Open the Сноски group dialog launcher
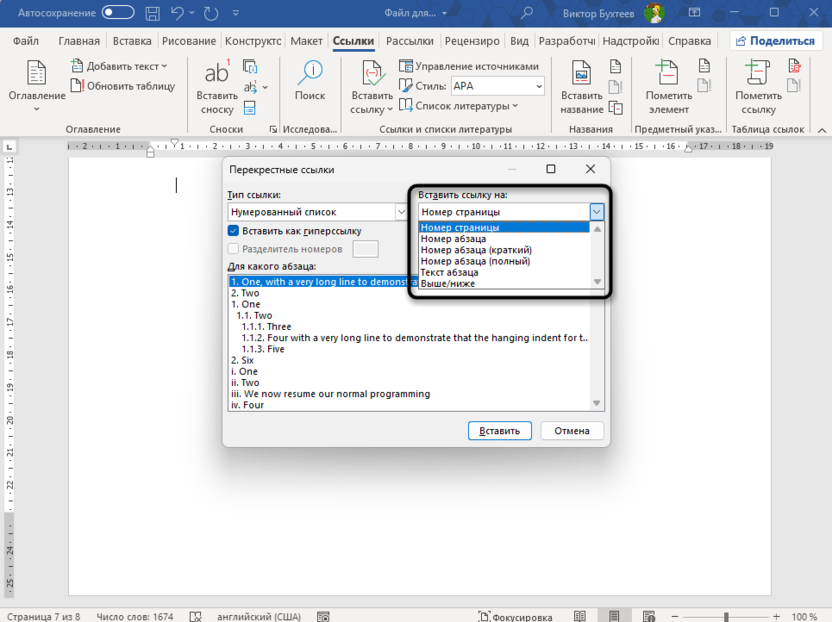This screenshot has width=832, height=622. click(273, 129)
